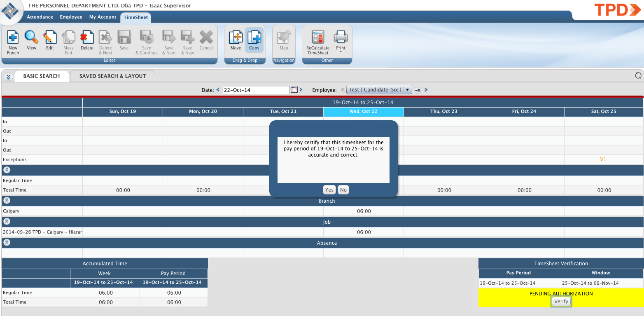Image resolution: width=644 pixels, height=316 pixels.
Task: Collapse the section above Regular Time
Action: (7, 170)
